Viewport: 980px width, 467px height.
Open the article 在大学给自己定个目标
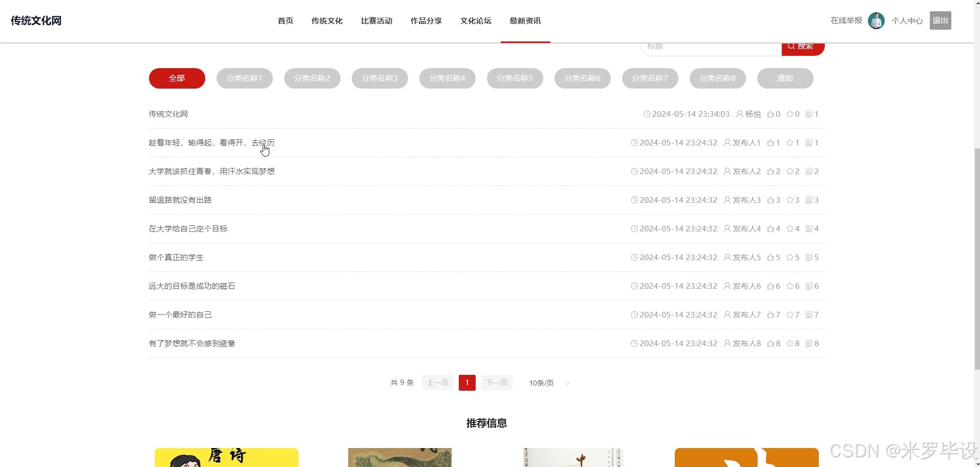coord(188,228)
